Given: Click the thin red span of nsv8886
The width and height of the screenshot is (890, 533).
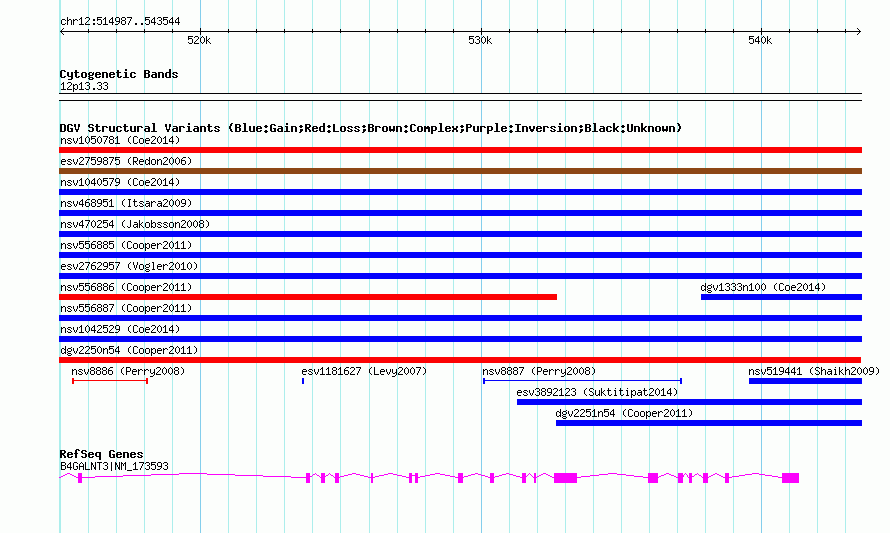Looking at the screenshot, I should (110, 381).
